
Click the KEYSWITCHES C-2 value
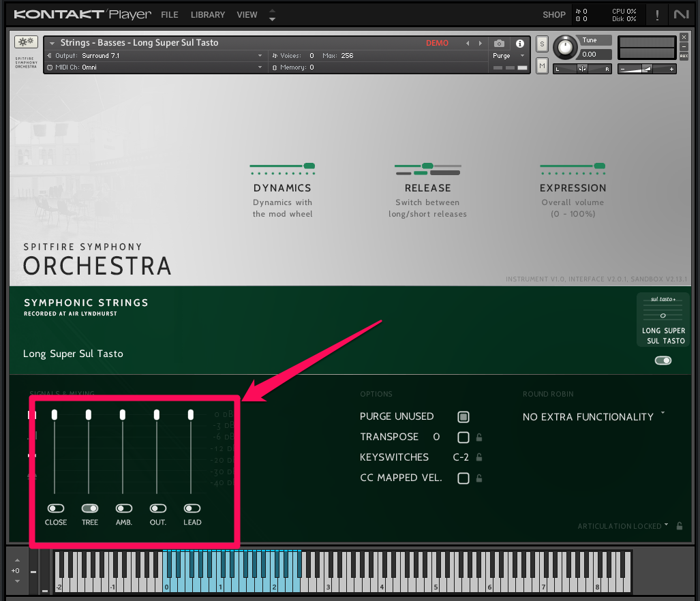461,457
